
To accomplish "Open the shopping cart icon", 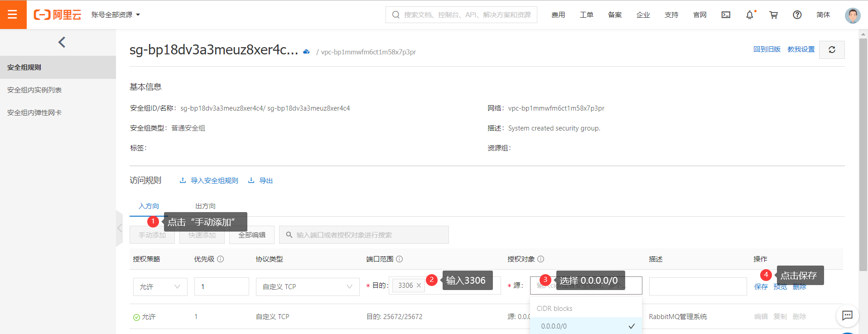I will pos(773,15).
